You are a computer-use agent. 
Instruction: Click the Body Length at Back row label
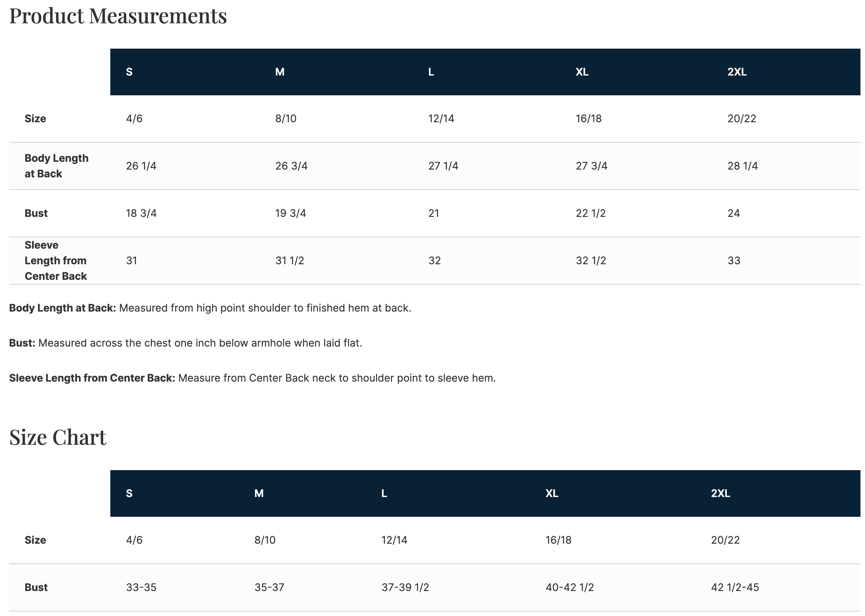pyautogui.click(x=56, y=166)
